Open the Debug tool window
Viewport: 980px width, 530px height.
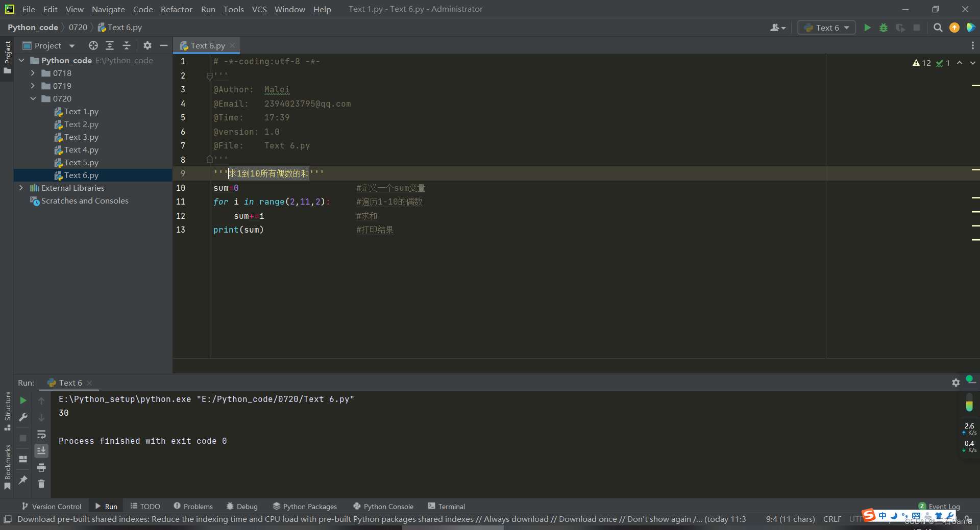[242, 506]
